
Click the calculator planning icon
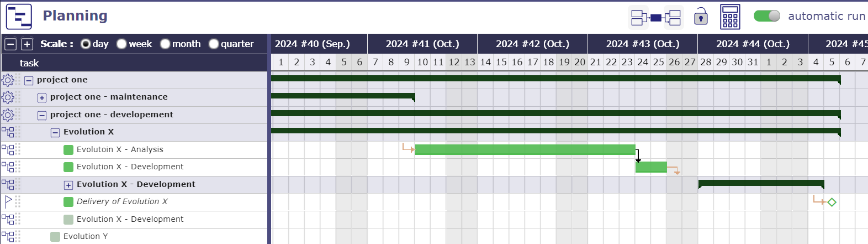click(730, 17)
